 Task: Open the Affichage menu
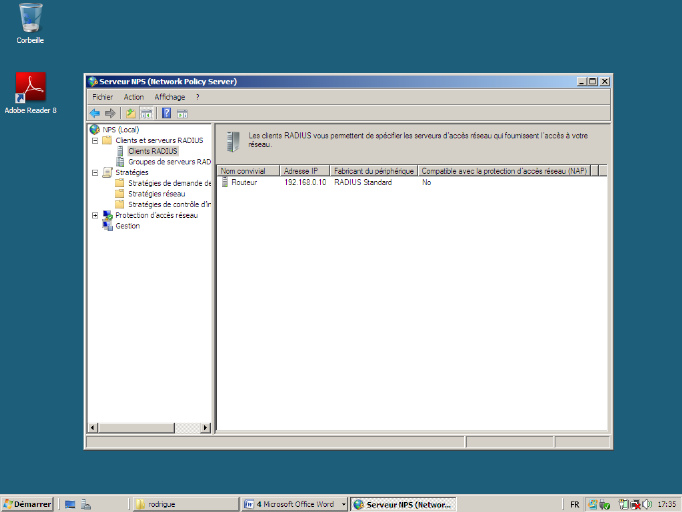(x=169, y=97)
